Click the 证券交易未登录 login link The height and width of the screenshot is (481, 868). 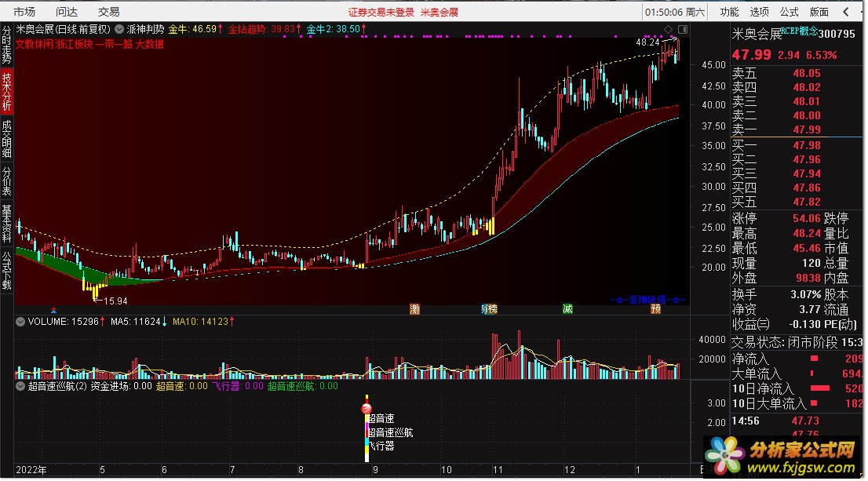[x=381, y=13]
